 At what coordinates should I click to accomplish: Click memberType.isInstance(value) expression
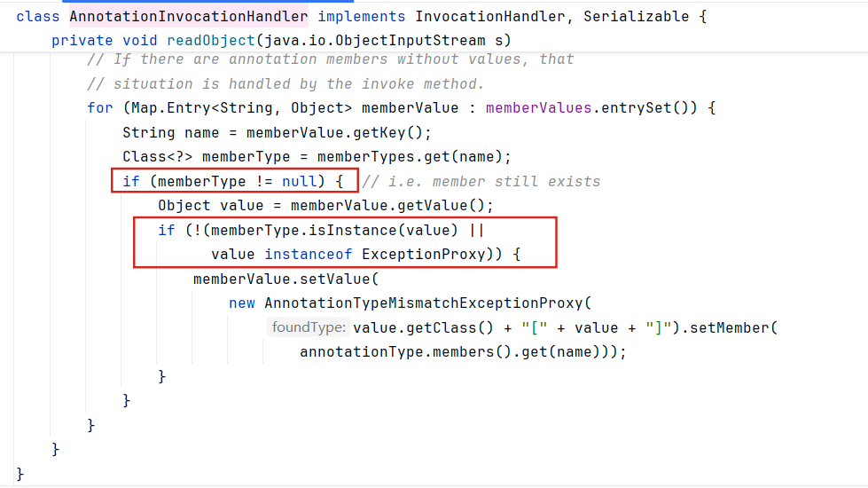tap(335, 230)
